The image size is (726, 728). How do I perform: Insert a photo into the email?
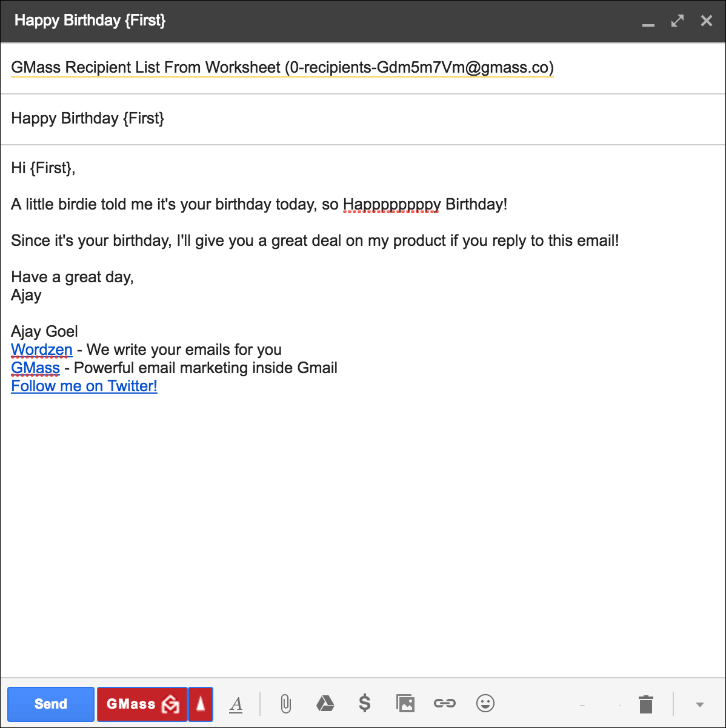tap(405, 704)
